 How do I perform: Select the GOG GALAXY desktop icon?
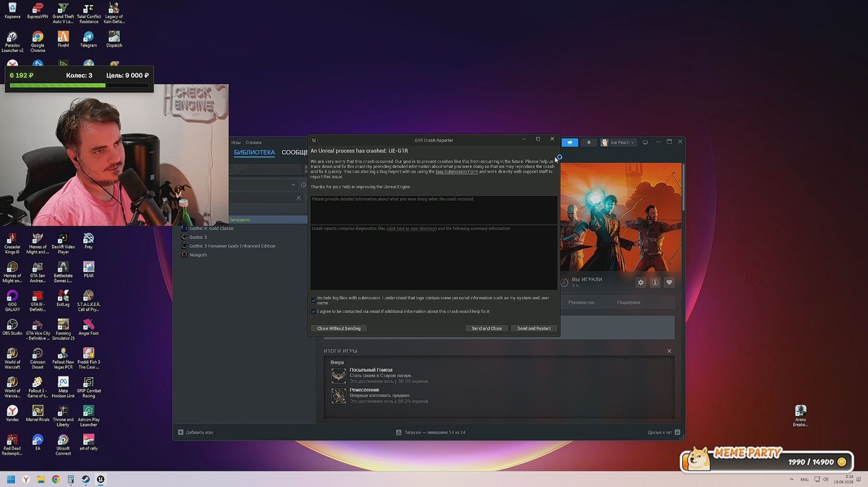[12, 301]
